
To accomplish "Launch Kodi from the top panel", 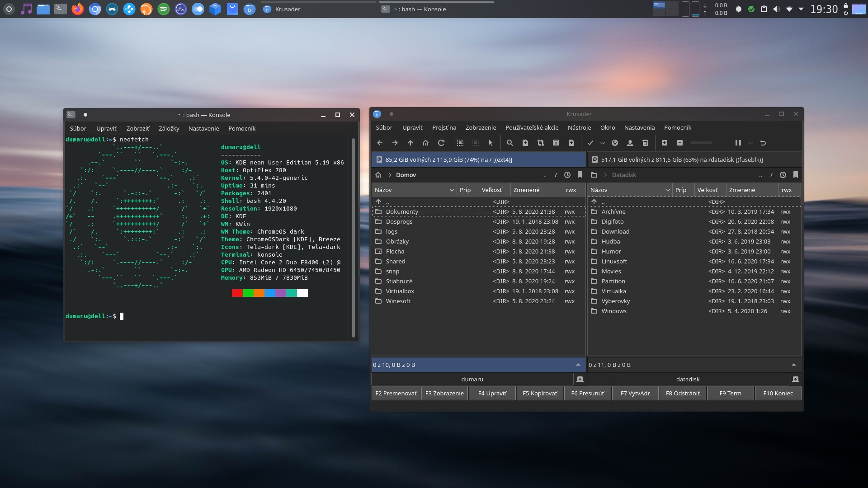I will tap(129, 9).
